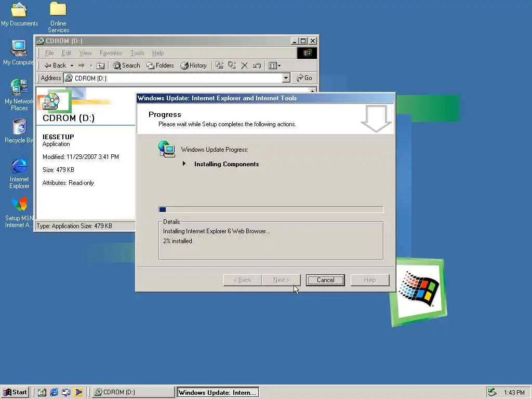Click the system tray network icon
Screen dimensions: 532x399
pos(492,392)
